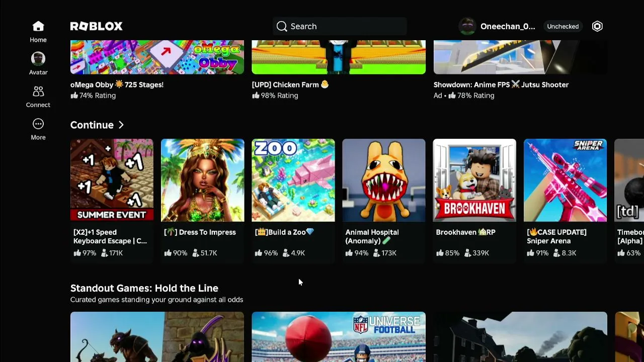Viewport: 644px width, 362px height.
Task: Open the oMega Obby thumbnail
Action: tap(157, 57)
